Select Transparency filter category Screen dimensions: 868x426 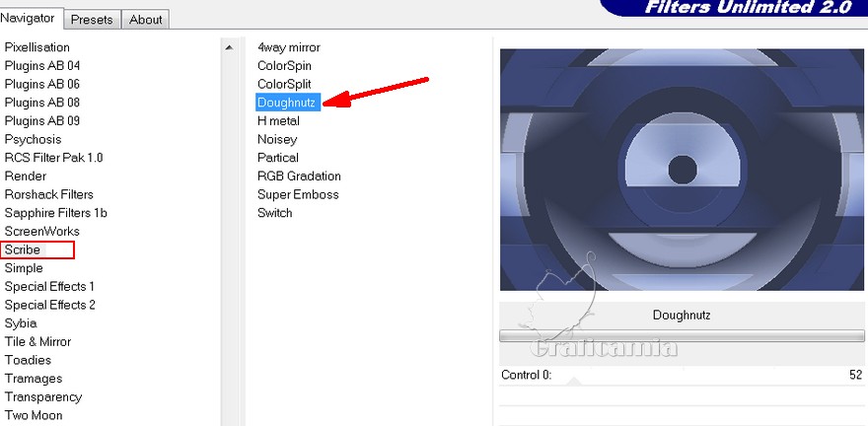pos(43,396)
